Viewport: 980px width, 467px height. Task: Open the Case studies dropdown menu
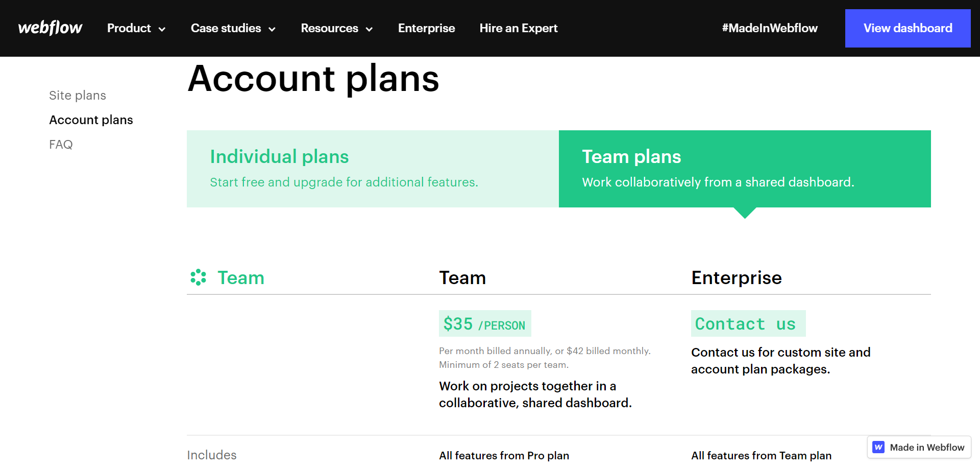click(x=233, y=29)
